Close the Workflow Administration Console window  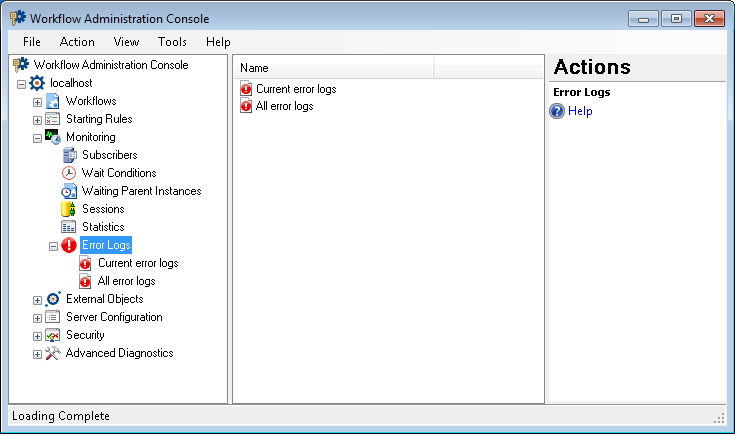tap(709, 19)
